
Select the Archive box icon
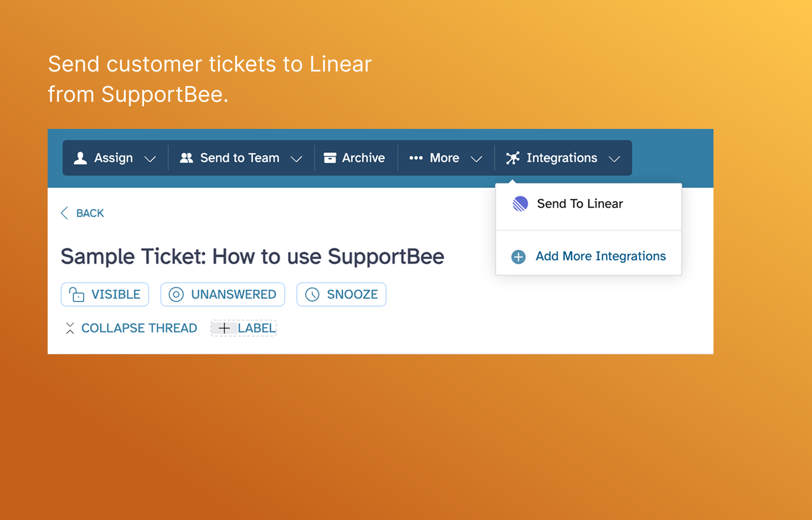[x=330, y=158]
